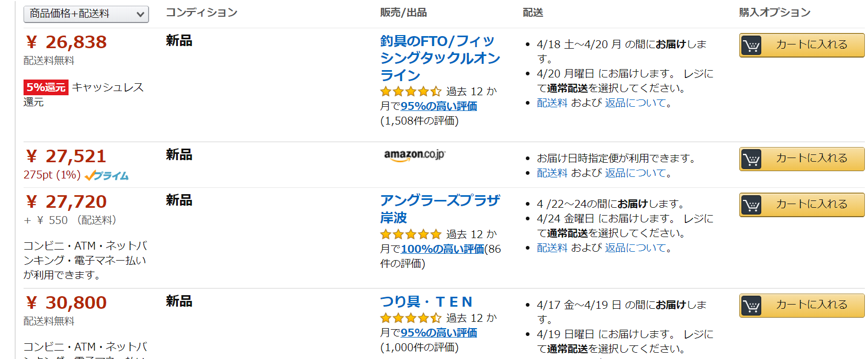Click the amazon.co.jp seller logo
This screenshot has width=868, height=359.
[414, 155]
